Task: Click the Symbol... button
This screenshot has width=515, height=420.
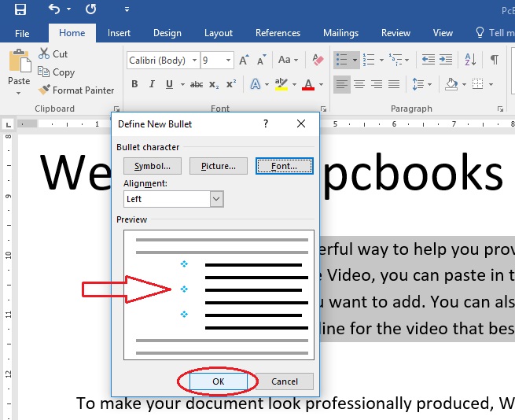Action: point(153,166)
